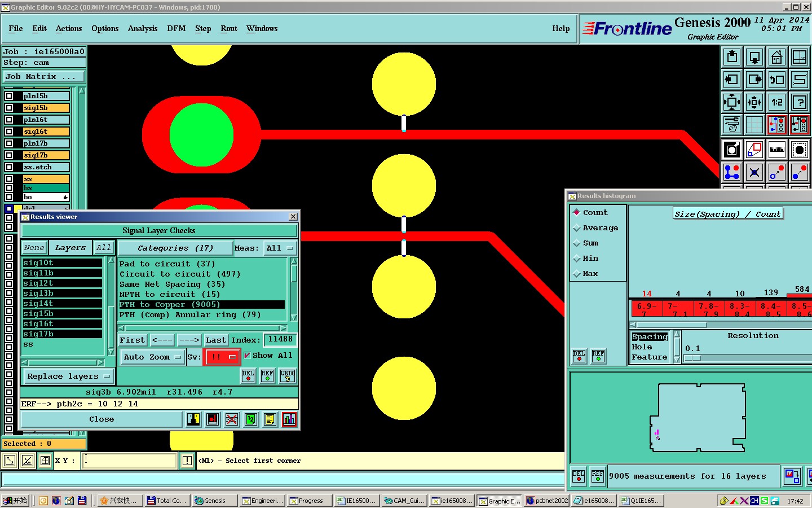The image size is (812, 508).
Task: Toggle the checkbox for layer ss.etch
Action: (x=9, y=167)
